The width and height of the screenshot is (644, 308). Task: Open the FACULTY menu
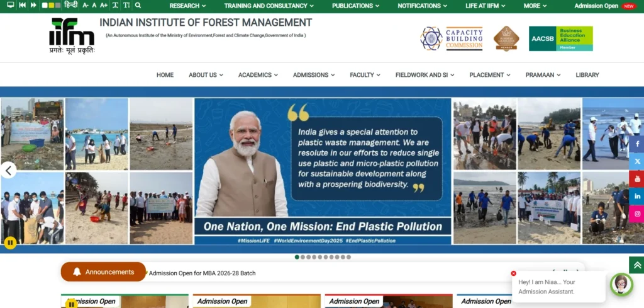click(x=365, y=75)
